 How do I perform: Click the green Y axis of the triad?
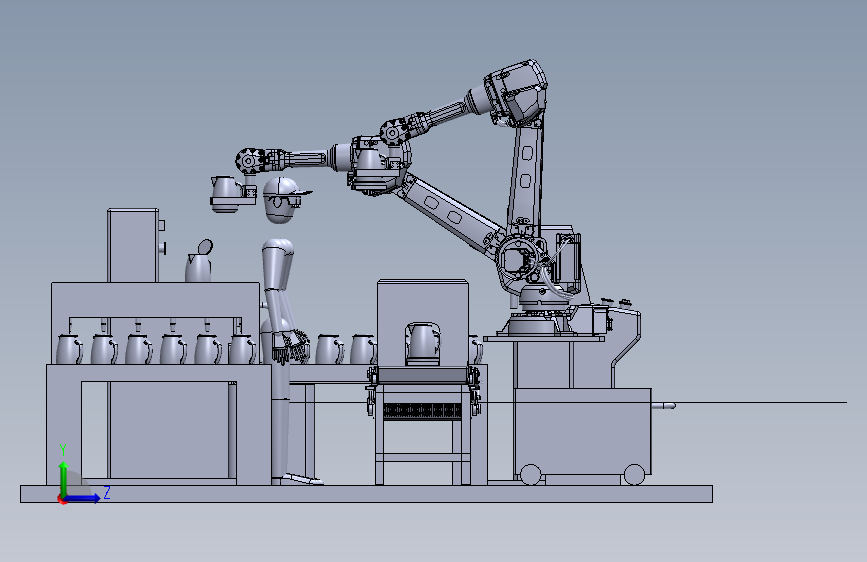(64, 478)
